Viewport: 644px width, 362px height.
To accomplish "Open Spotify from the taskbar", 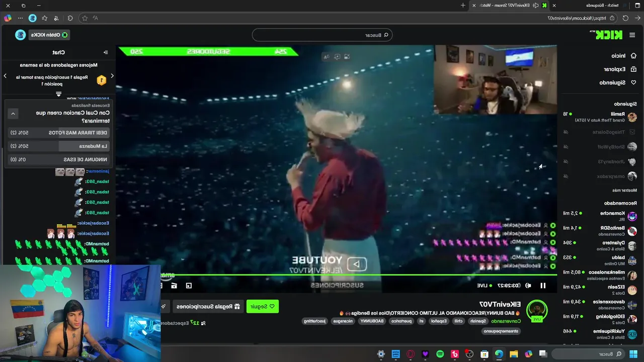I will [440, 354].
